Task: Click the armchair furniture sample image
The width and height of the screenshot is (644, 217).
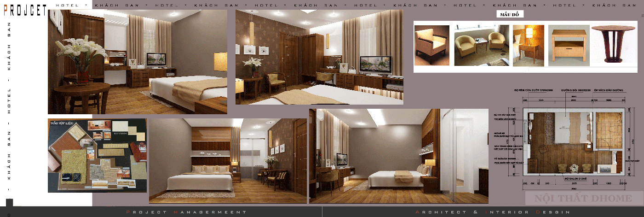Action: click(x=432, y=46)
